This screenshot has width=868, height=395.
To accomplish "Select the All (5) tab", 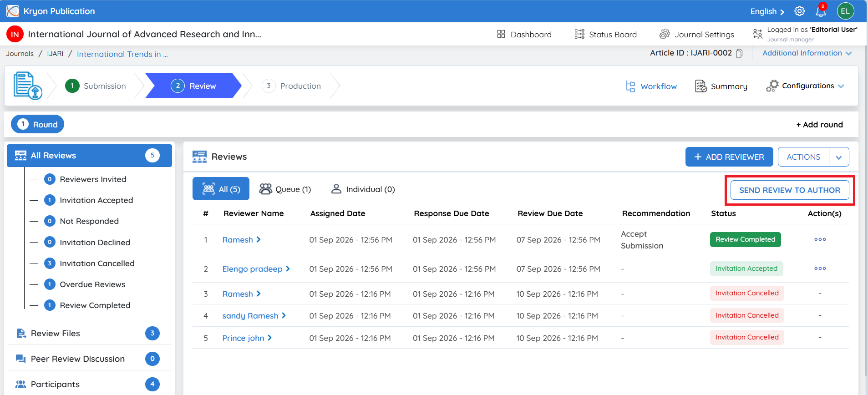I will coord(221,189).
